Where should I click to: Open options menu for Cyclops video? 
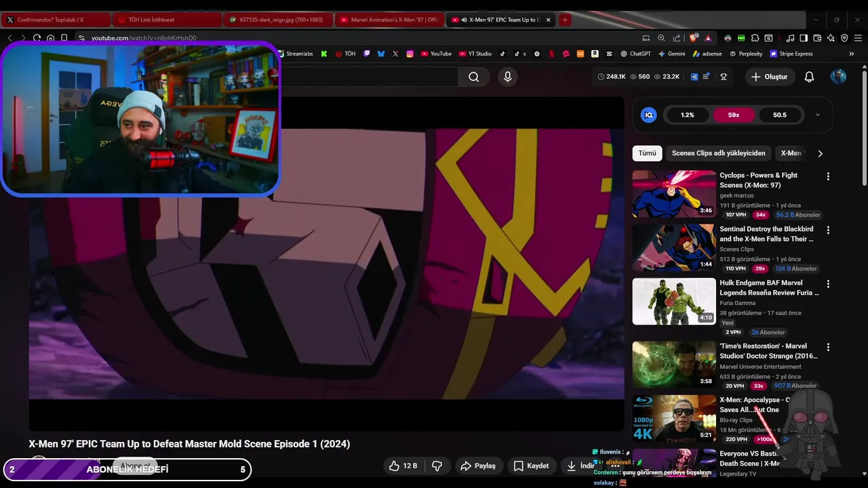point(828,176)
